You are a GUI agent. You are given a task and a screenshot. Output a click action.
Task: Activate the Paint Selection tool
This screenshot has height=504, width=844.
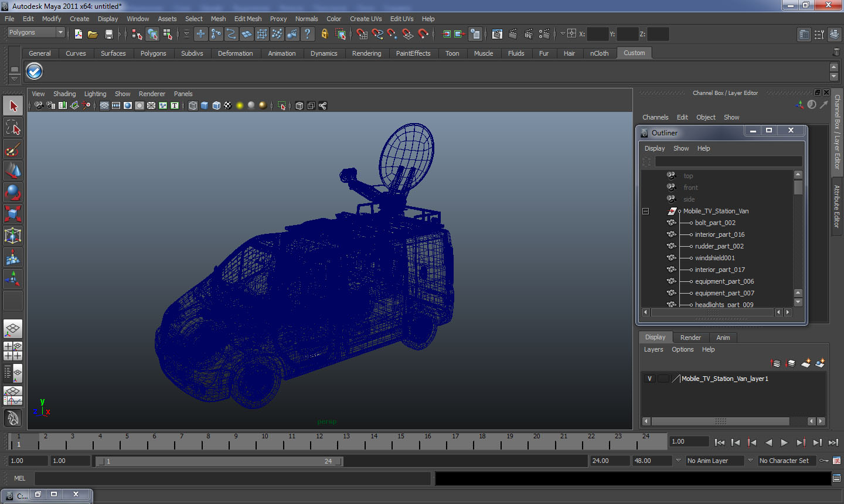pos(13,149)
